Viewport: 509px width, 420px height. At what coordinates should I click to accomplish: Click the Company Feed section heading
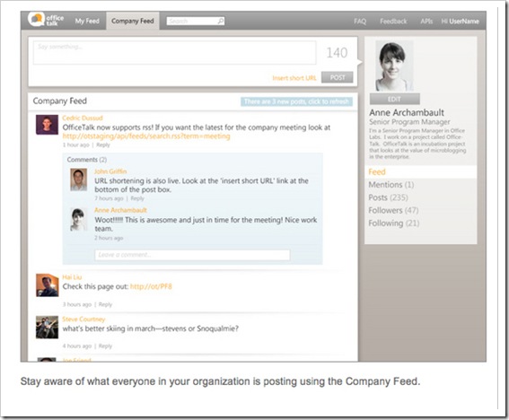point(60,101)
